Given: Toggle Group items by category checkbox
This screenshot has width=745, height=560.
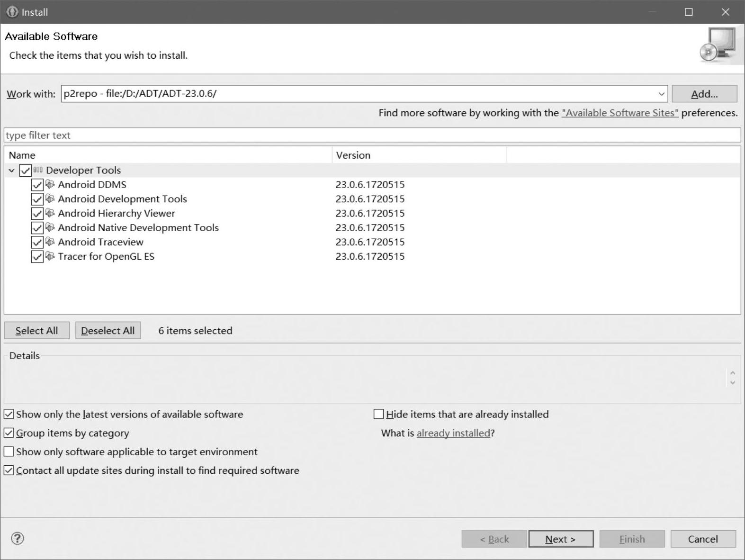Looking at the screenshot, I should coord(9,433).
